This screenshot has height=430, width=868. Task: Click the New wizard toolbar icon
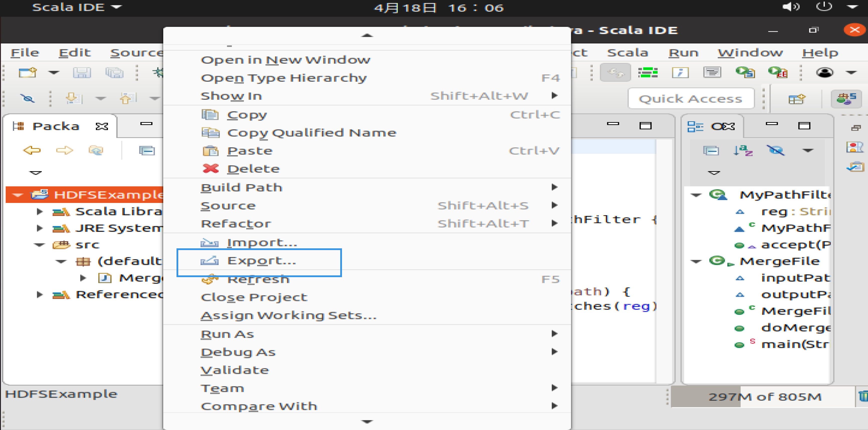[28, 72]
